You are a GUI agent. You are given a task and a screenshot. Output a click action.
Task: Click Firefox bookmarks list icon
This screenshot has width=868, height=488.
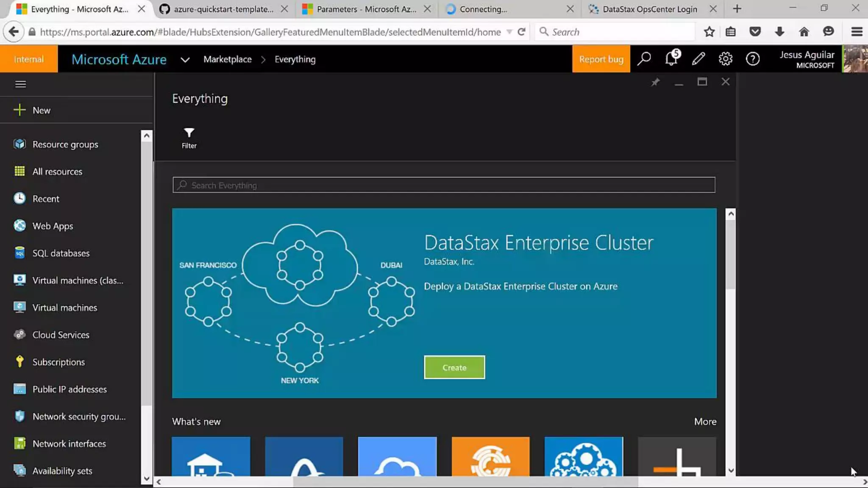(731, 32)
